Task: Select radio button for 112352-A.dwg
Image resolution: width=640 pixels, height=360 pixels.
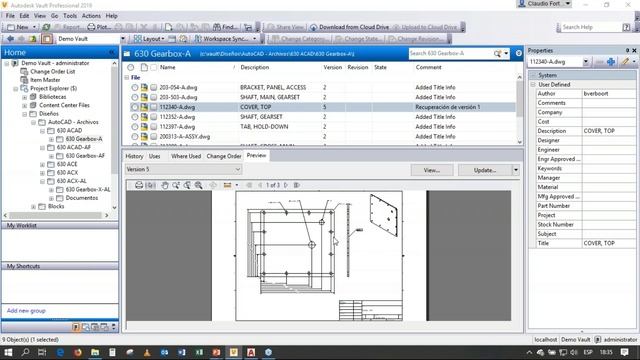Action: 134,117
